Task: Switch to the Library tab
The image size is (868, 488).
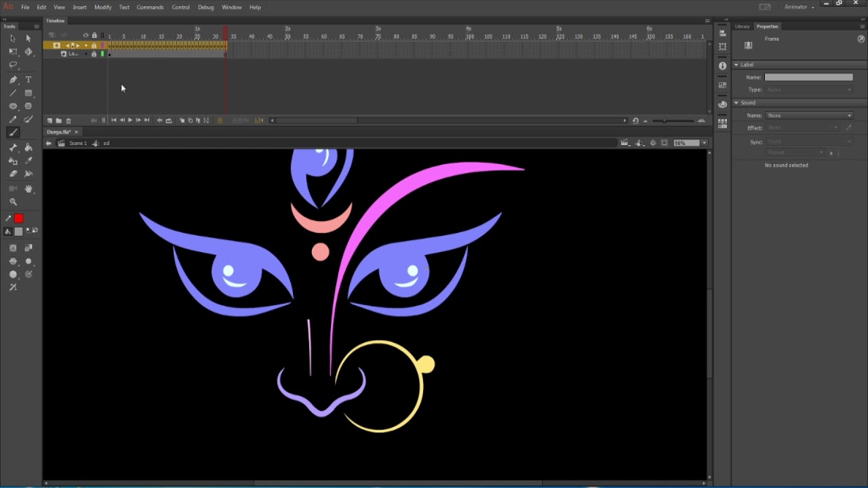Action: tap(743, 26)
